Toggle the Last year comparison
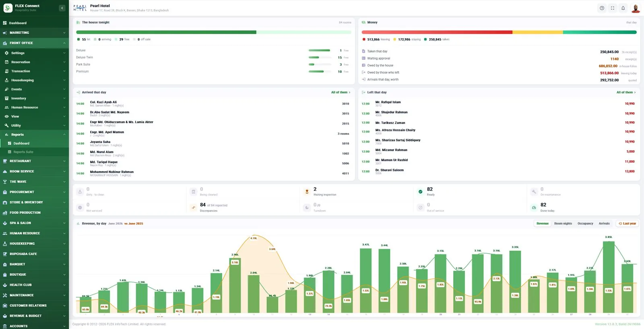The width and height of the screenshot is (644, 329). pyautogui.click(x=627, y=223)
